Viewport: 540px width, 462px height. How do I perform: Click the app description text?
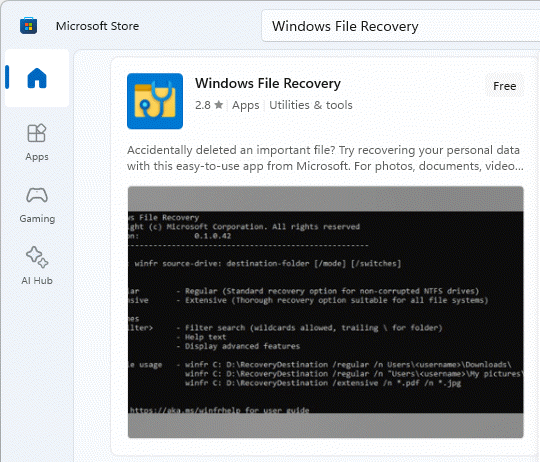click(x=325, y=158)
